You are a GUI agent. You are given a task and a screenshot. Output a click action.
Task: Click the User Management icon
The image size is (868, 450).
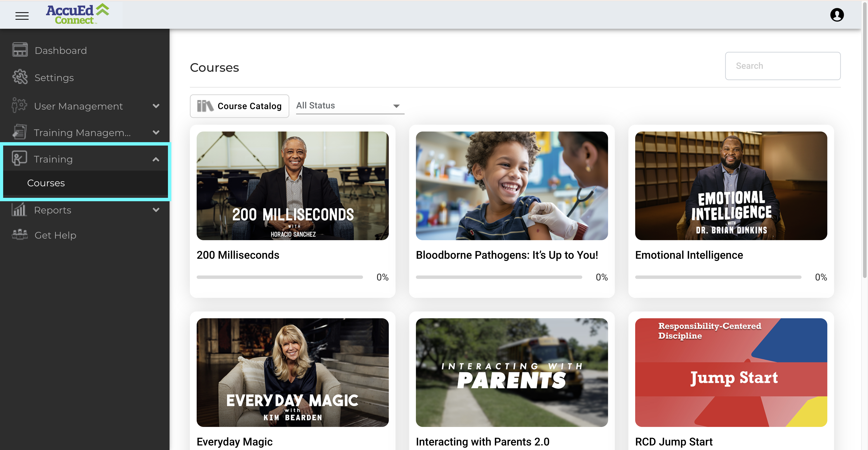click(x=19, y=105)
